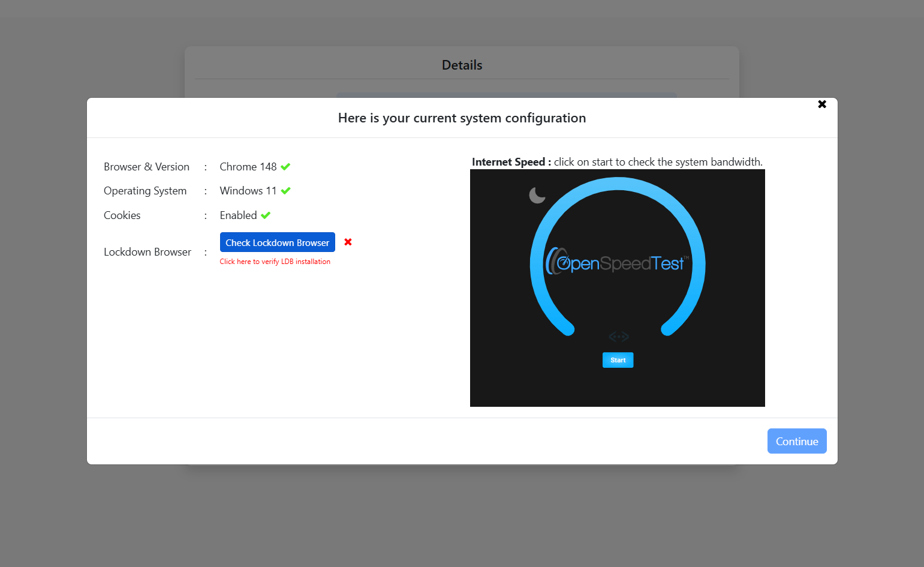Click the 'Windows 11' operating system value

click(x=248, y=191)
